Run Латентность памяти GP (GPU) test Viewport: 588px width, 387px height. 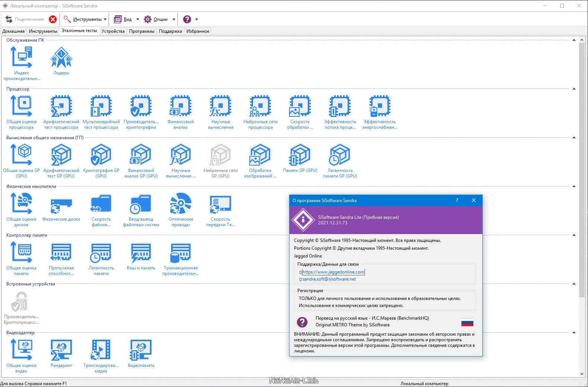340,161
